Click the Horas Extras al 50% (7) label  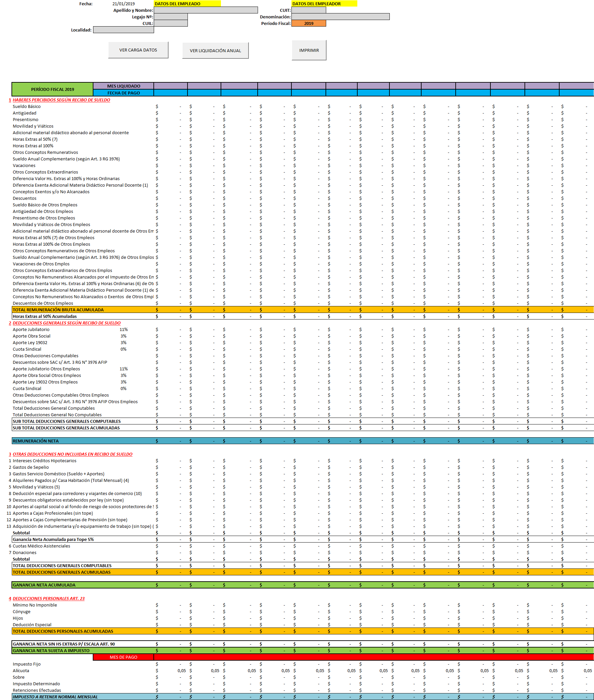click(x=35, y=139)
